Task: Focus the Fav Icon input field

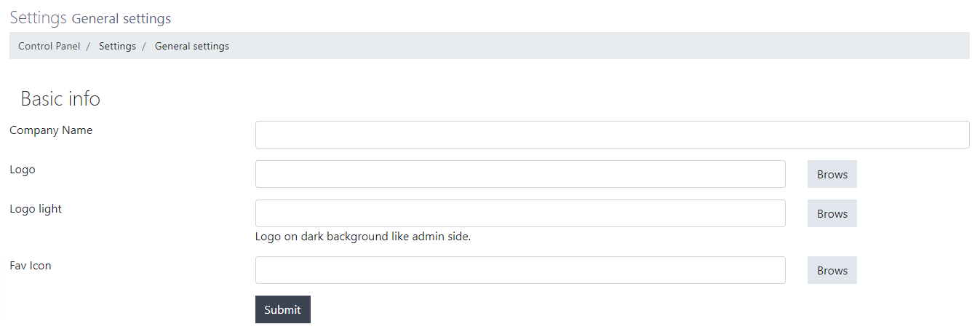Action: point(520,270)
